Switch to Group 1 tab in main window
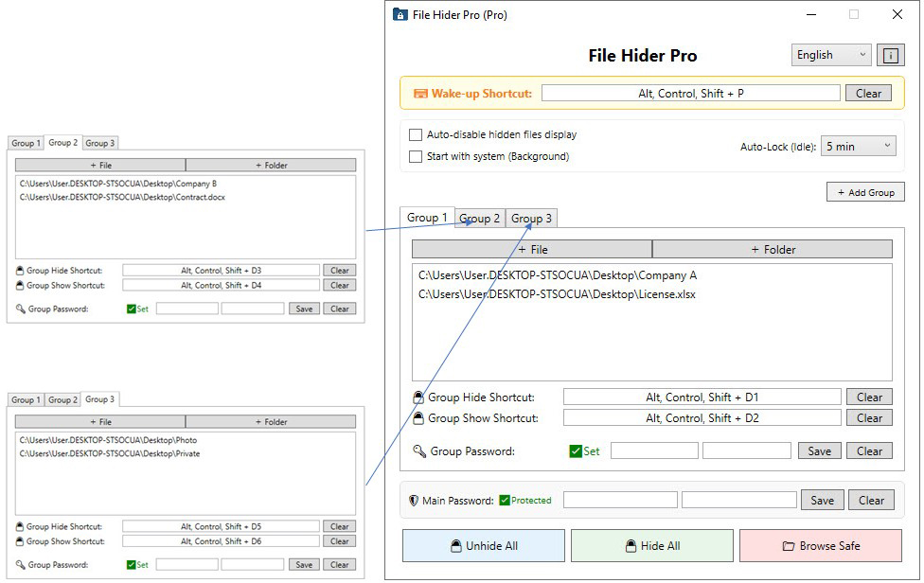Image resolution: width=924 pixels, height=583 pixels. pos(427,218)
